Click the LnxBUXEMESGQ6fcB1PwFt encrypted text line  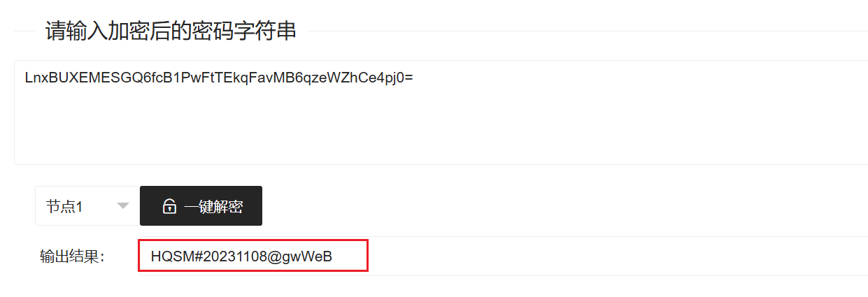tap(219, 78)
